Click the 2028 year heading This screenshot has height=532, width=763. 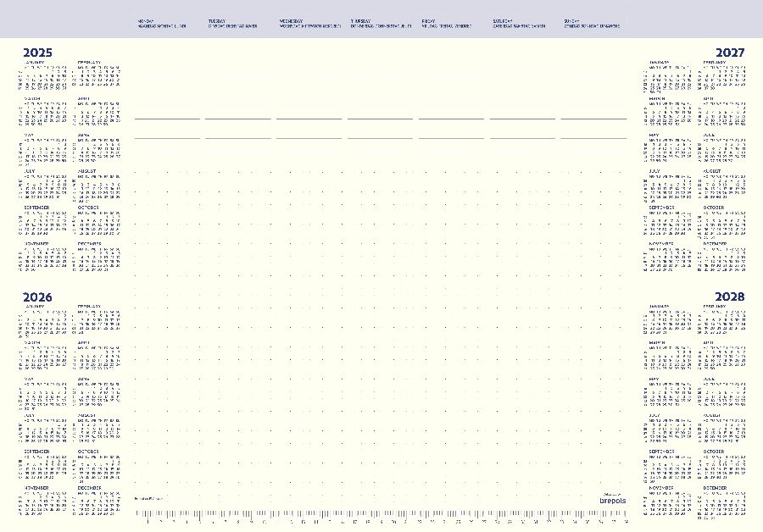click(x=730, y=296)
